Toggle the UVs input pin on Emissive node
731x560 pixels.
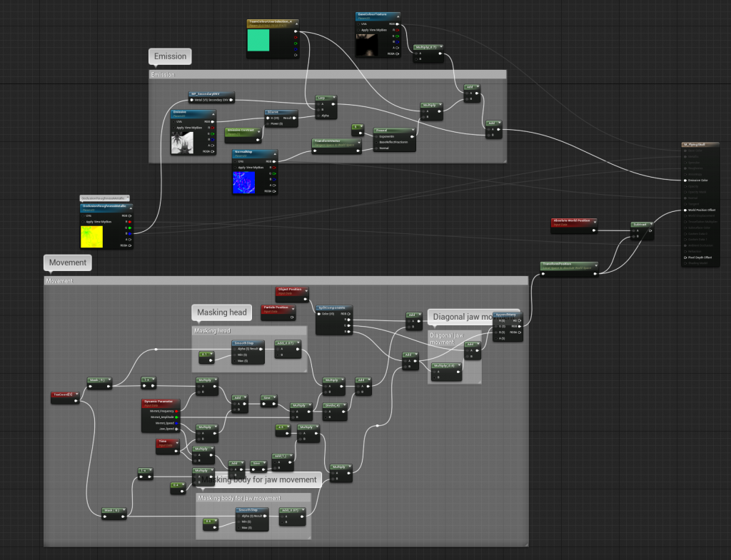pos(175,121)
